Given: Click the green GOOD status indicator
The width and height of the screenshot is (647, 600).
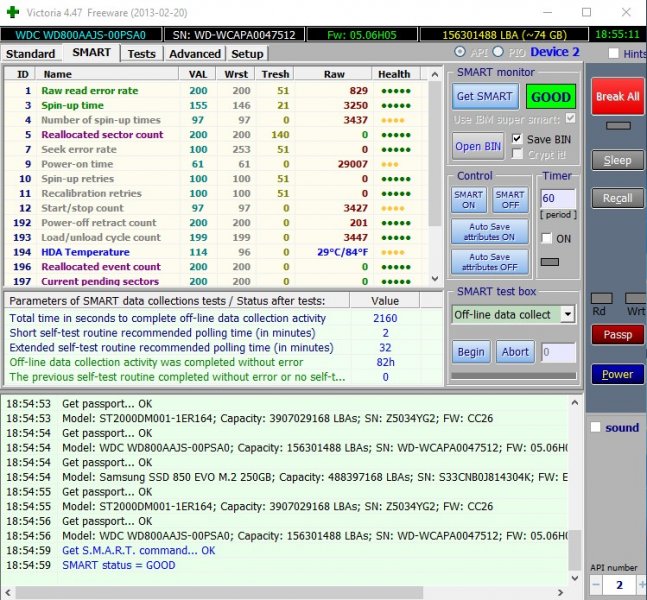Looking at the screenshot, I should pyautogui.click(x=551, y=97).
